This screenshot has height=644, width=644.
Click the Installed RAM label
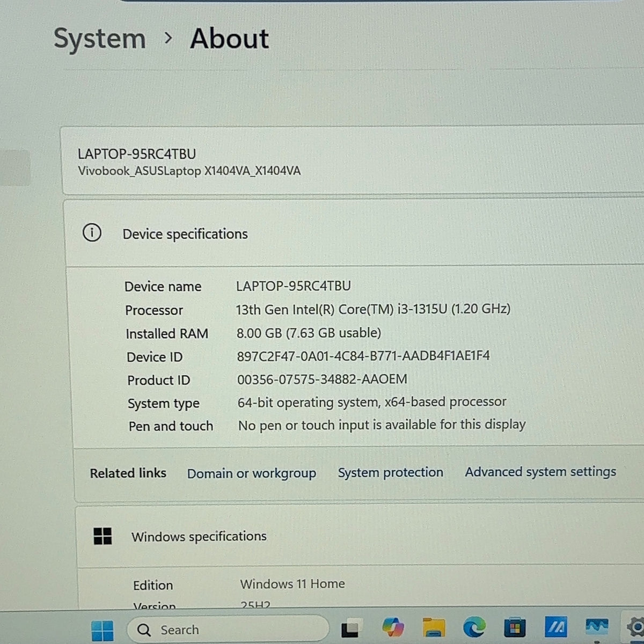[x=167, y=334]
